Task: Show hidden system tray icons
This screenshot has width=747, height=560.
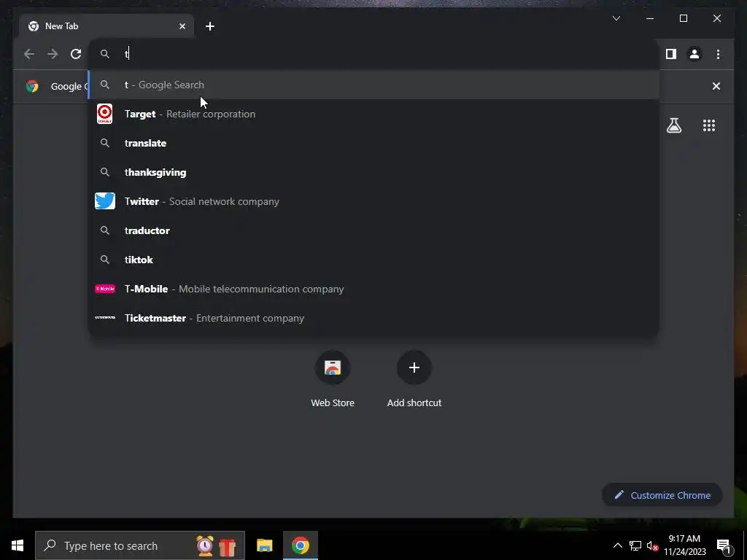Action: 617,545
